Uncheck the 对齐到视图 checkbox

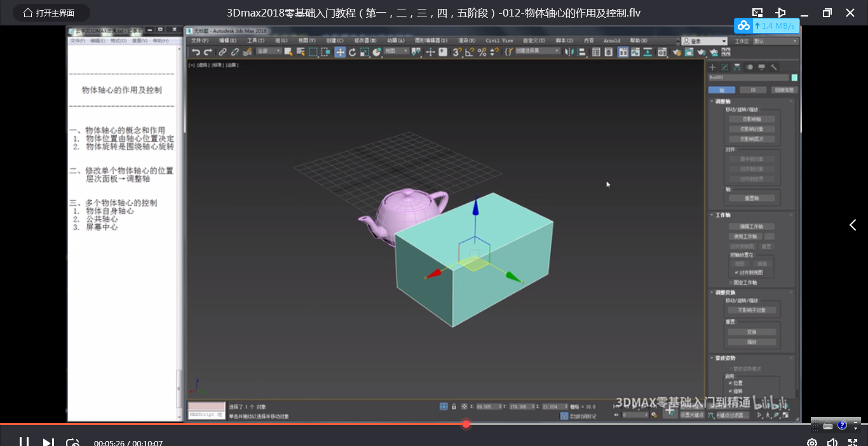pyautogui.click(x=736, y=272)
